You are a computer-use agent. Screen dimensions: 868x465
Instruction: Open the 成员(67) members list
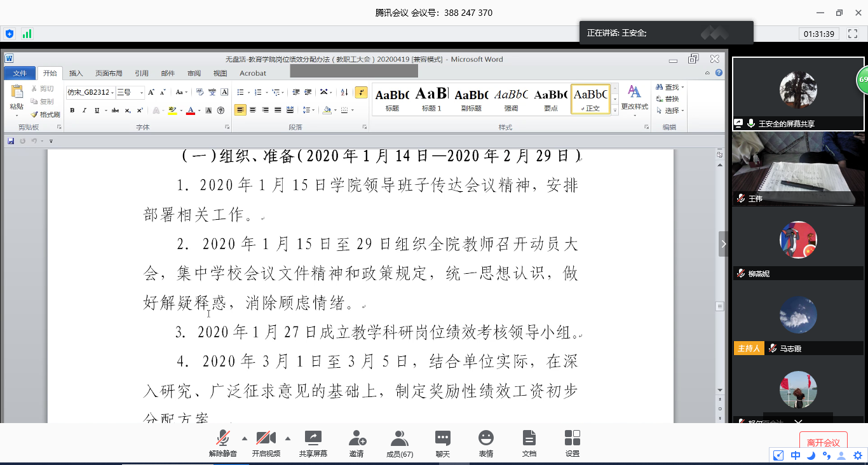click(399, 439)
